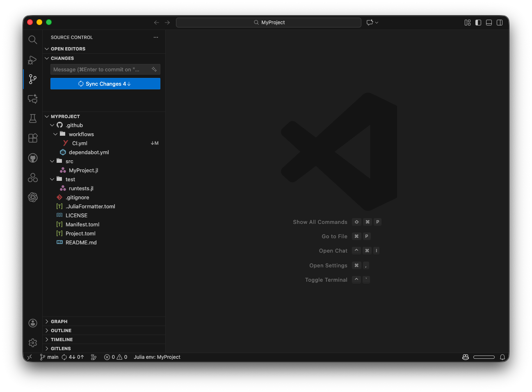Toggle the primary side bar visibility

478,23
